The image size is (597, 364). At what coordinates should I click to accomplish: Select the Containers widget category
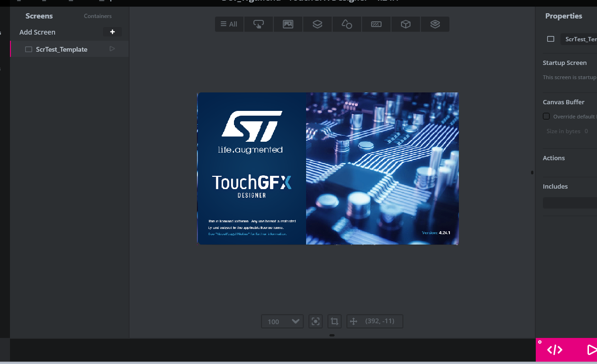[317, 24]
